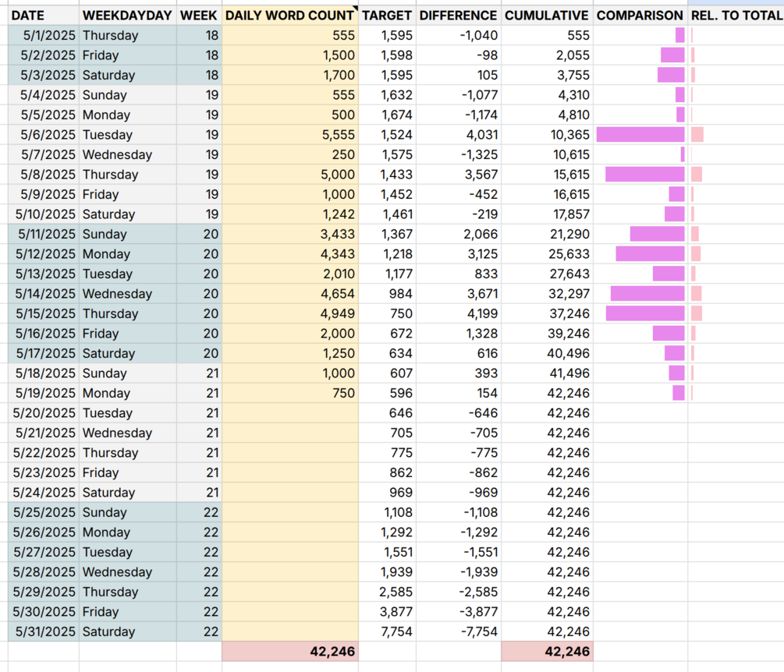The height and width of the screenshot is (672, 784).
Task: Select the comparison bar for 5/12/2025
Action: (x=650, y=254)
